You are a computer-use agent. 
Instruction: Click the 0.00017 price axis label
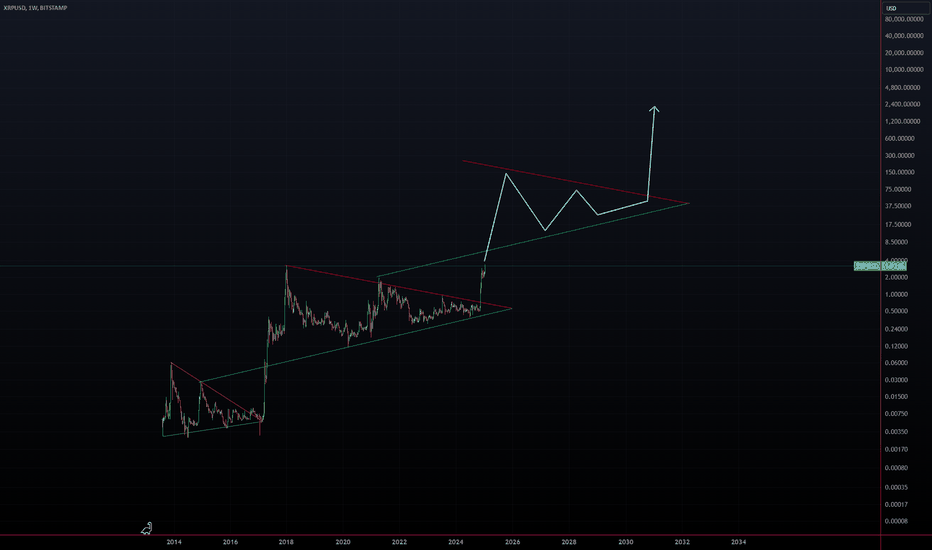pyautogui.click(x=896, y=505)
